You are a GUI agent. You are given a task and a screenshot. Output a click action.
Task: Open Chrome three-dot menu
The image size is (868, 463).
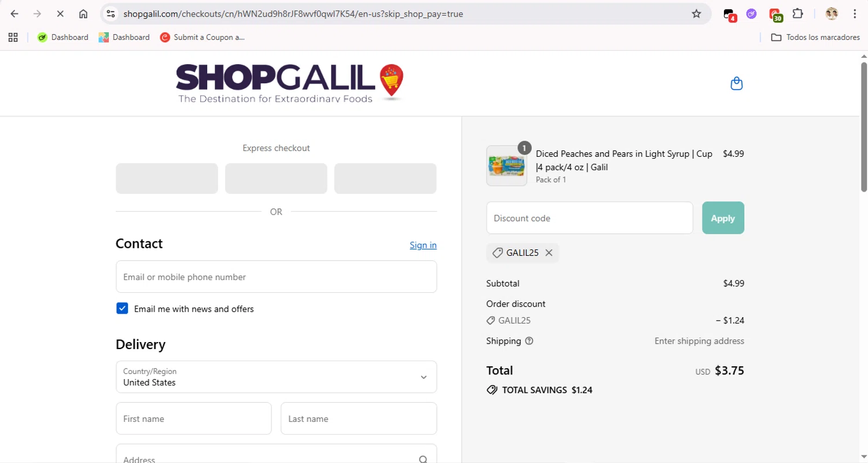click(x=855, y=14)
